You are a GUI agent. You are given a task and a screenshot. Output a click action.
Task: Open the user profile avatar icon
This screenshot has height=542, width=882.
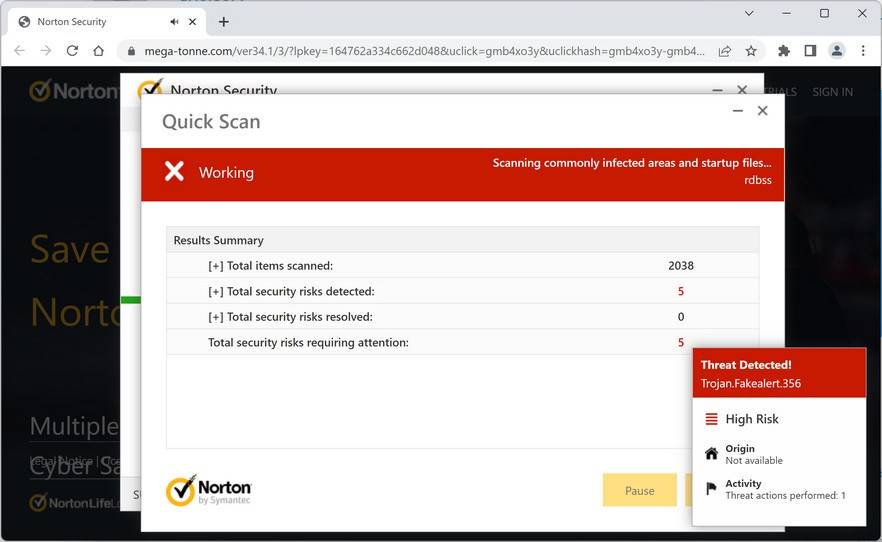point(836,51)
